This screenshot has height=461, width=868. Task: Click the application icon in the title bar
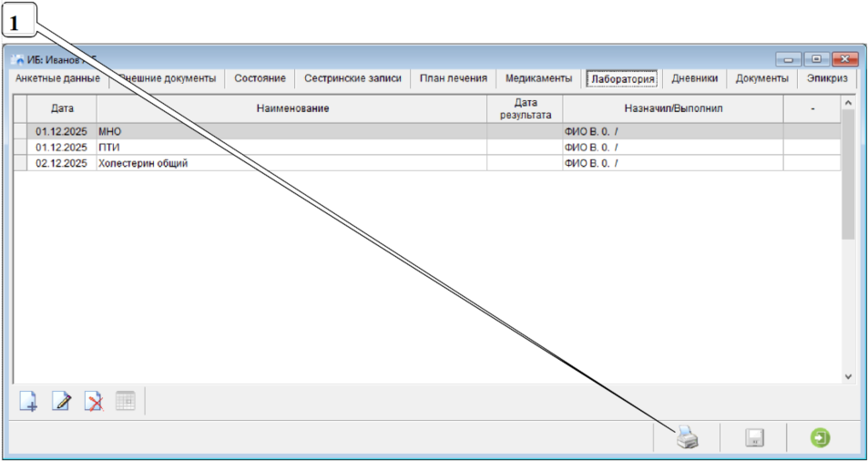pyautogui.click(x=17, y=60)
